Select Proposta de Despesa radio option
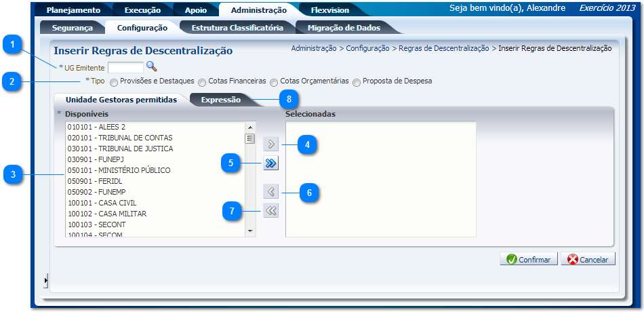Image resolution: width=644 pixels, height=312 pixels. [357, 82]
